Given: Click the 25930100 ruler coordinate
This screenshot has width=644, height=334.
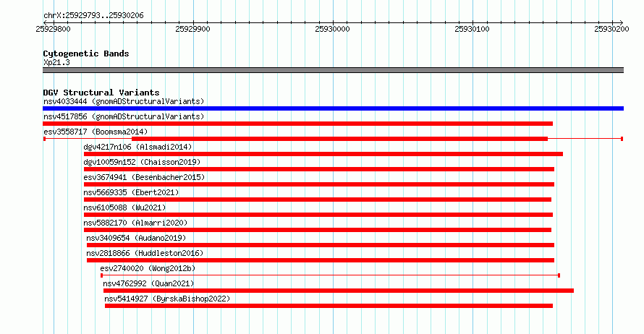Looking at the screenshot, I should [472, 29].
